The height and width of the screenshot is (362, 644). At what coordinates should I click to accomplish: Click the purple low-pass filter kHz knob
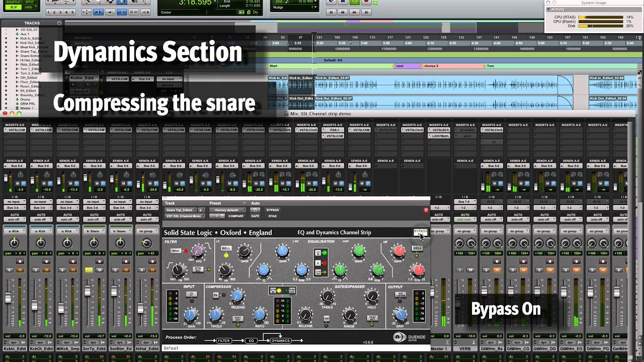click(197, 250)
